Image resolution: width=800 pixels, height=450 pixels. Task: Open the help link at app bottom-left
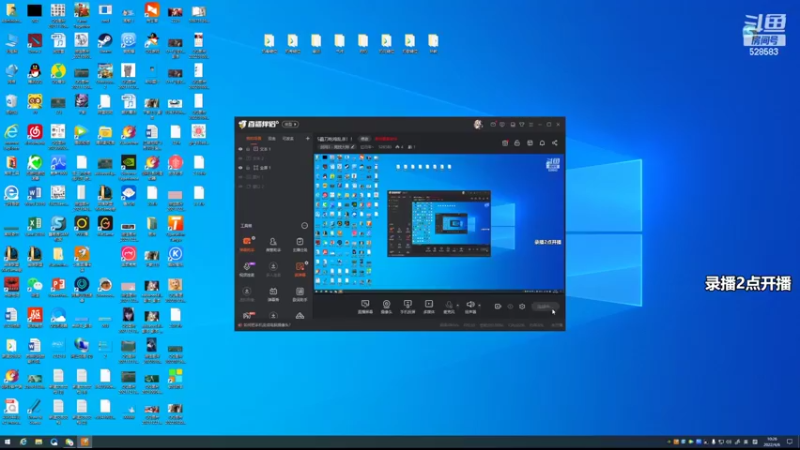click(x=265, y=325)
